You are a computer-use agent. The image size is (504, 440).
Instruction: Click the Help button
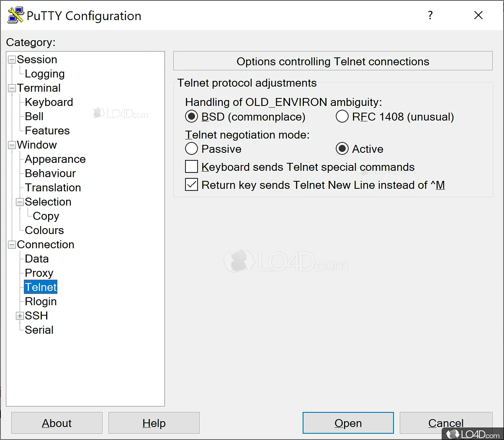(154, 423)
